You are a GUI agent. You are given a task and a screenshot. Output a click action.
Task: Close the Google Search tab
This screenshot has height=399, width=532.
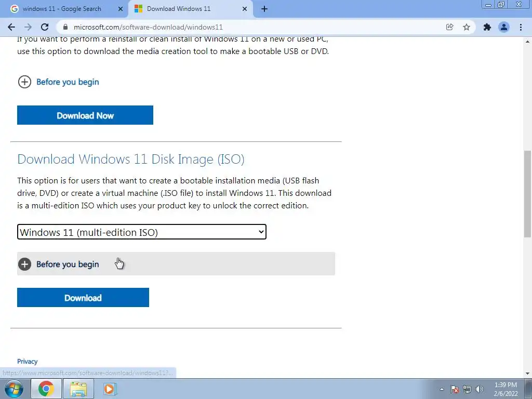coord(121,9)
